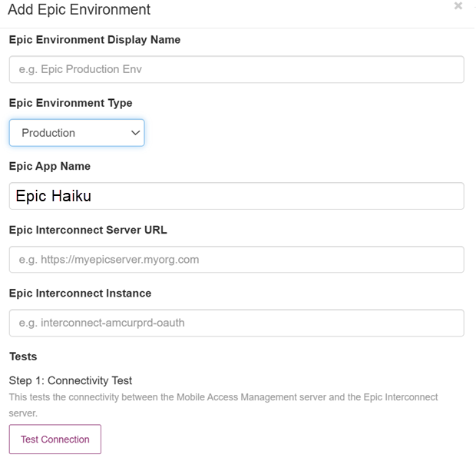Click the Epic App Name label
The width and height of the screenshot is (476, 461).
[x=49, y=166]
